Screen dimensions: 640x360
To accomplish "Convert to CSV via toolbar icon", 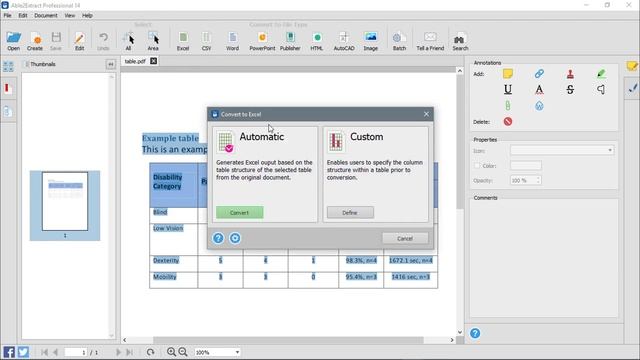I will point(207,41).
